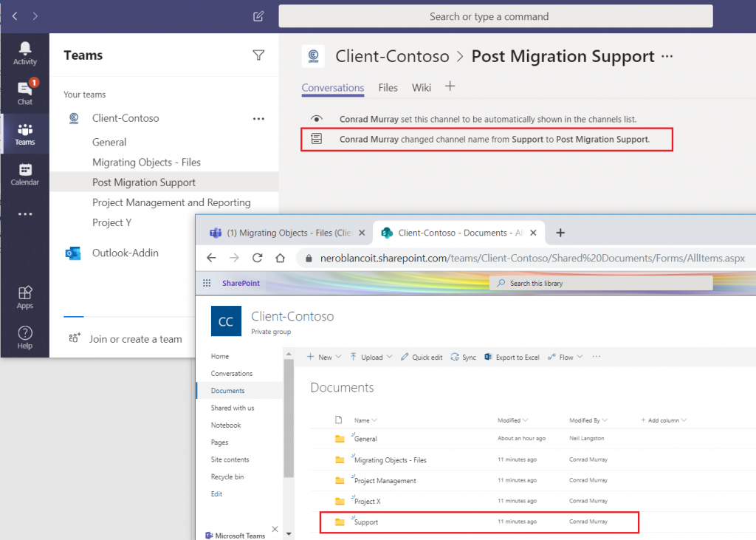Compose a new chat with pencil icon
The height and width of the screenshot is (540, 756).
click(x=258, y=16)
